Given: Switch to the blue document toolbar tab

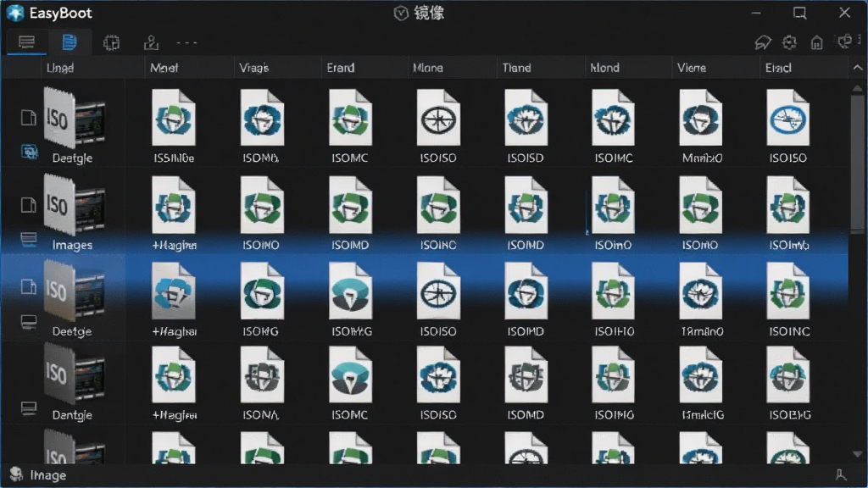Looking at the screenshot, I should 70,42.
